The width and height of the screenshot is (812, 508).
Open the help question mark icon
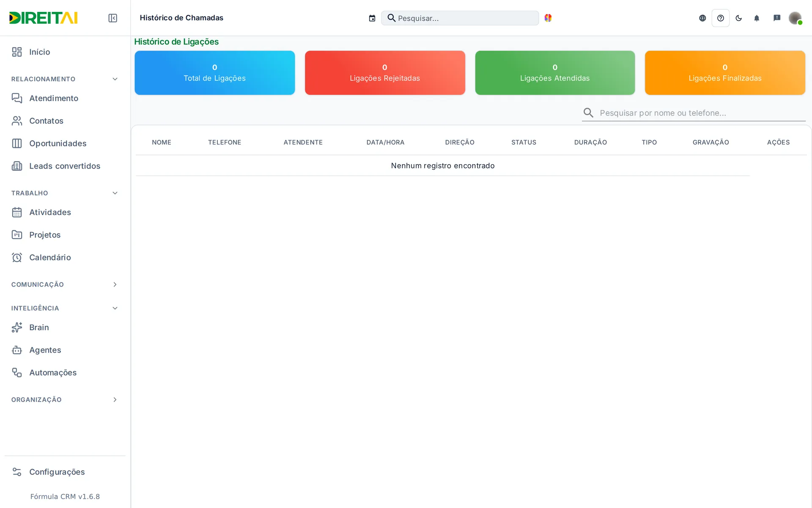click(721, 18)
